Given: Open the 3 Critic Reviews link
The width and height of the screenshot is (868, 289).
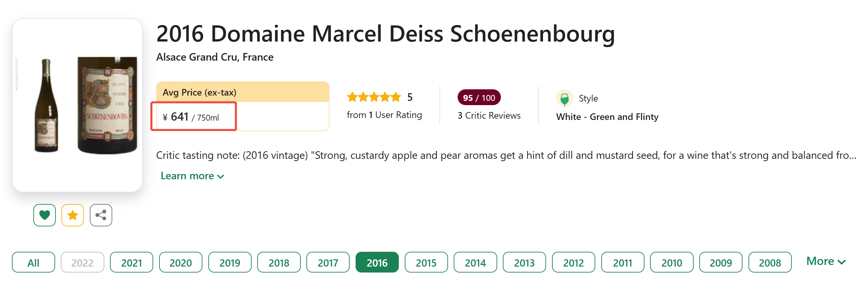Looking at the screenshot, I should point(489,115).
